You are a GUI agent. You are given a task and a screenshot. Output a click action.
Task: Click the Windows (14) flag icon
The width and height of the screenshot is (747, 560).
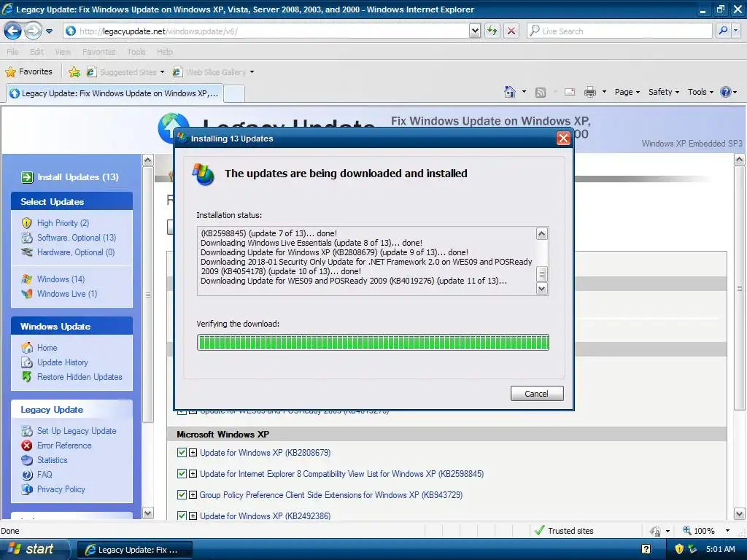[x=27, y=279]
